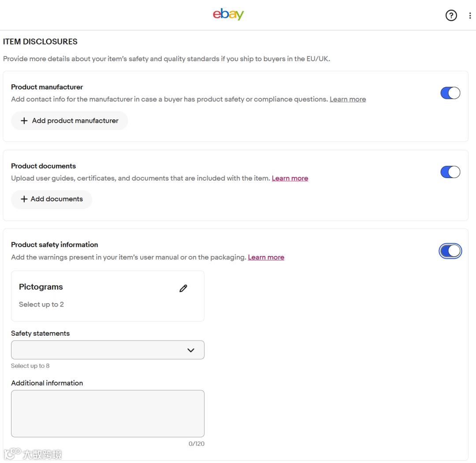Click the plus icon beside Add documents

[24, 199]
